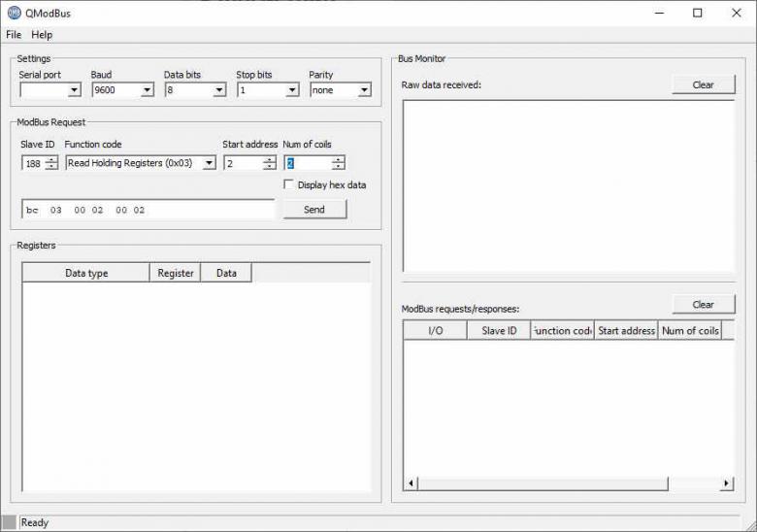
Task: Click Start address column header in requests table
Action: point(626,331)
